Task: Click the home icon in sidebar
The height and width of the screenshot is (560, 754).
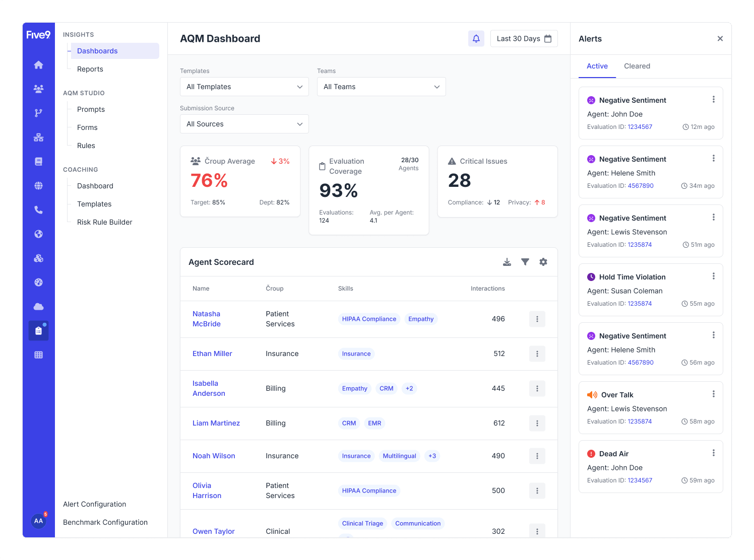Action: [x=38, y=65]
